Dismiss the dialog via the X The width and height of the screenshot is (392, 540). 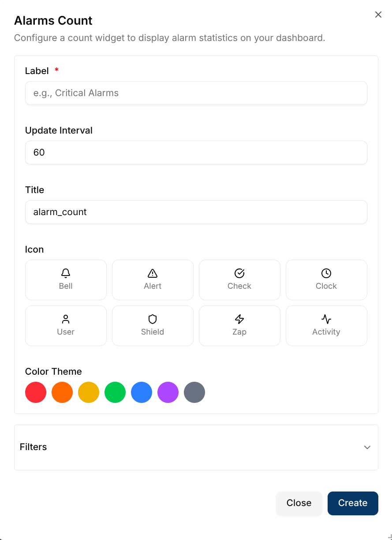[x=378, y=15]
